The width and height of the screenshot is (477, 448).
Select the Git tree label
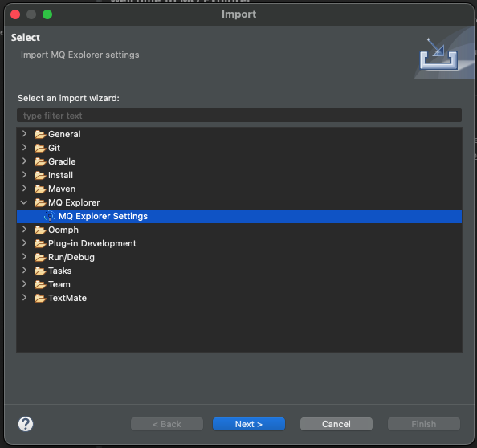[x=54, y=148]
